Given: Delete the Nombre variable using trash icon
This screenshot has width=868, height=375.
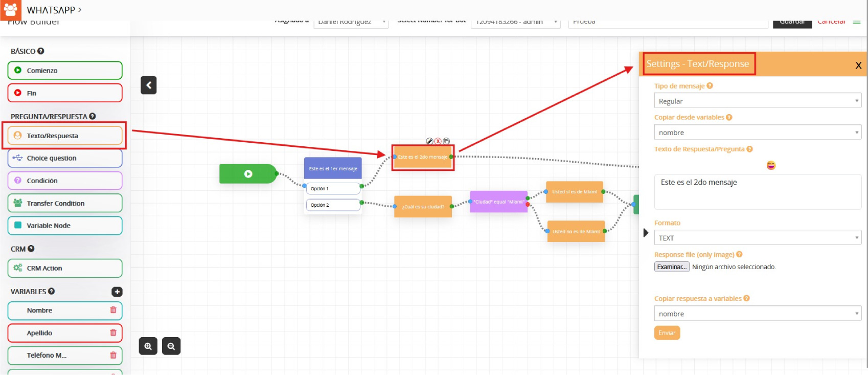Looking at the screenshot, I should tap(113, 310).
